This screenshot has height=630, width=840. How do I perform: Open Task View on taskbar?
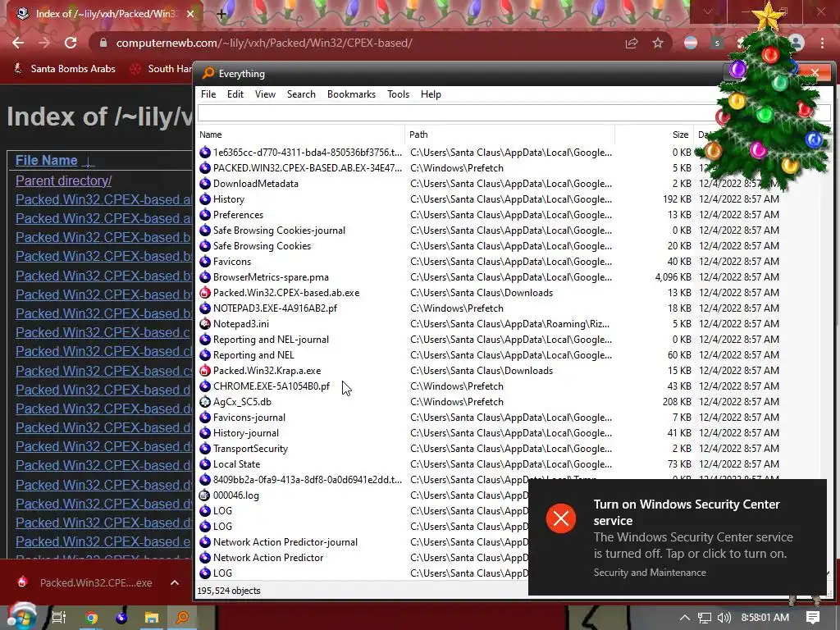click(x=59, y=618)
